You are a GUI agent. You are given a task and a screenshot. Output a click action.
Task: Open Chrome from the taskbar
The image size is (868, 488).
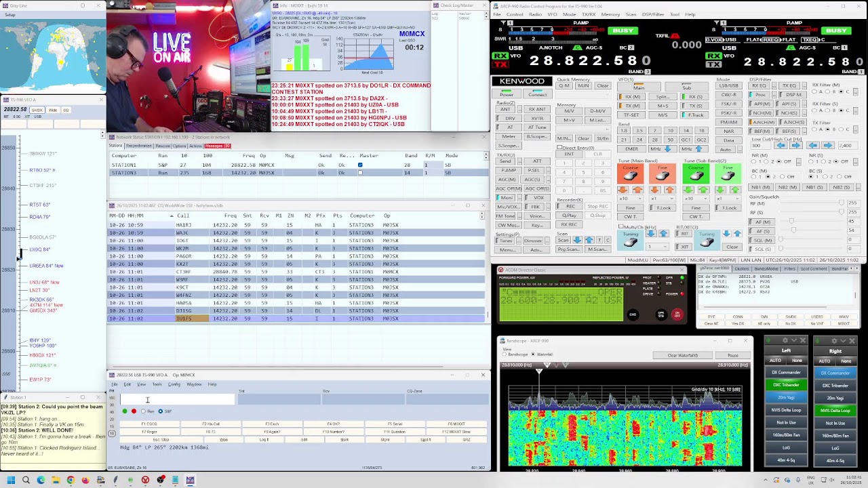coord(71,480)
